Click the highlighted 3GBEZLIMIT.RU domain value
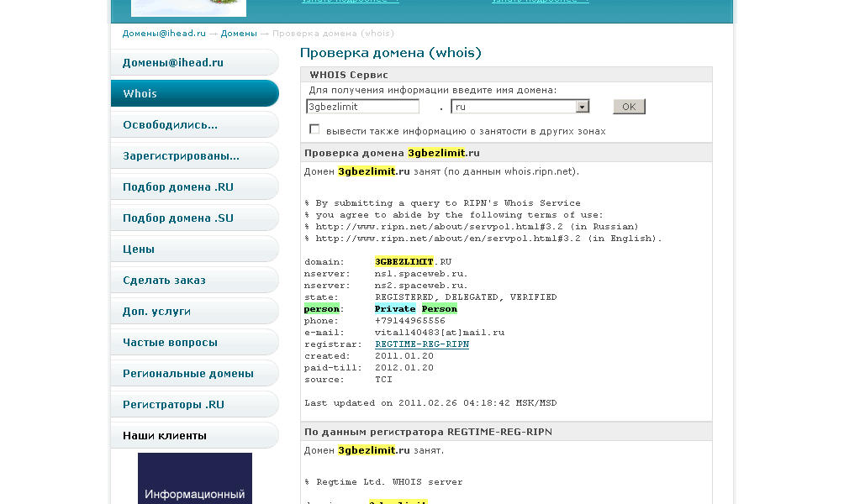Viewport: 844px width, 504px height. [414, 262]
